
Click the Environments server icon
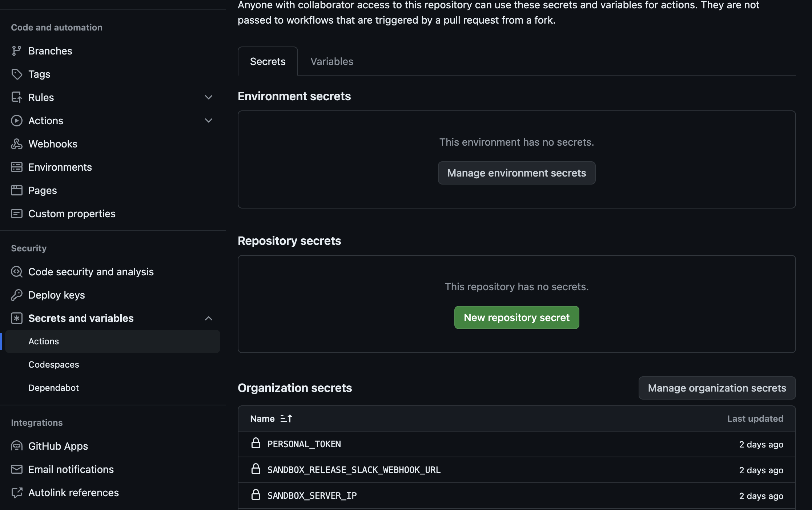click(16, 167)
